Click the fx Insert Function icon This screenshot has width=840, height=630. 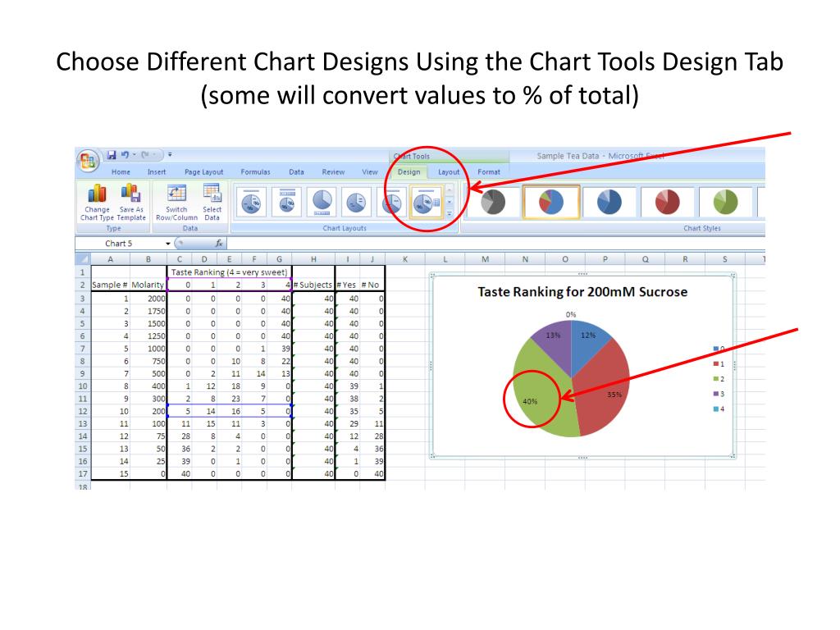click(x=218, y=243)
